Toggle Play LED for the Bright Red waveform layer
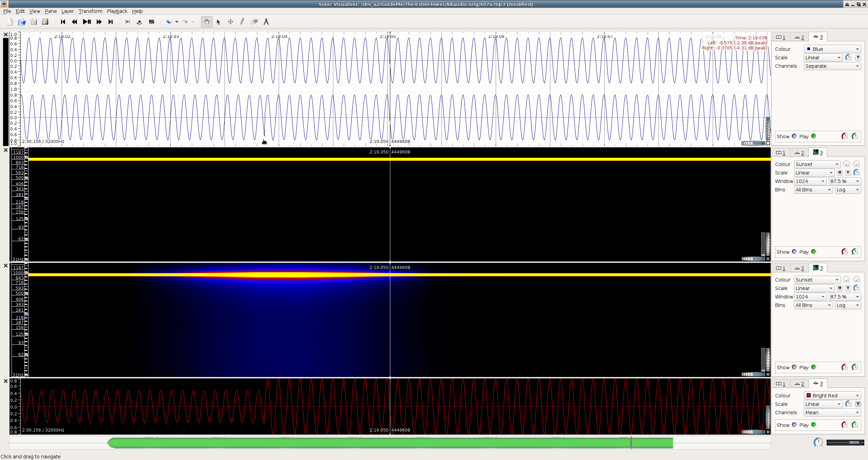868x460 pixels. point(813,425)
